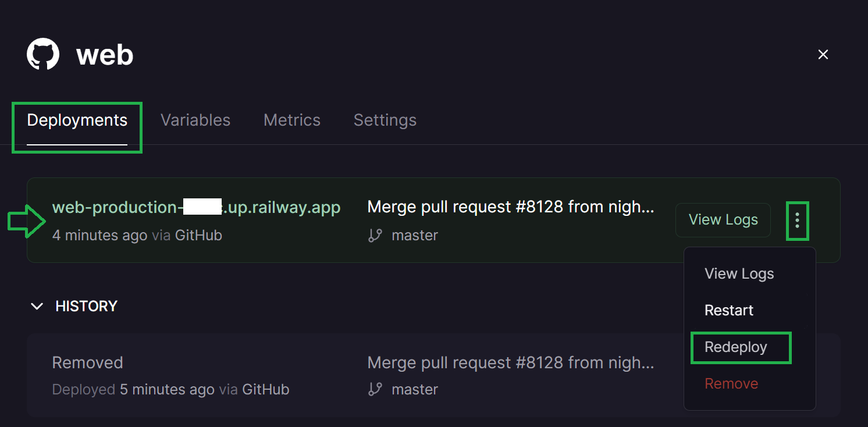The width and height of the screenshot is (868, 427).
Task: Choose Redeploy from the options menu
Action: point(736,347)
